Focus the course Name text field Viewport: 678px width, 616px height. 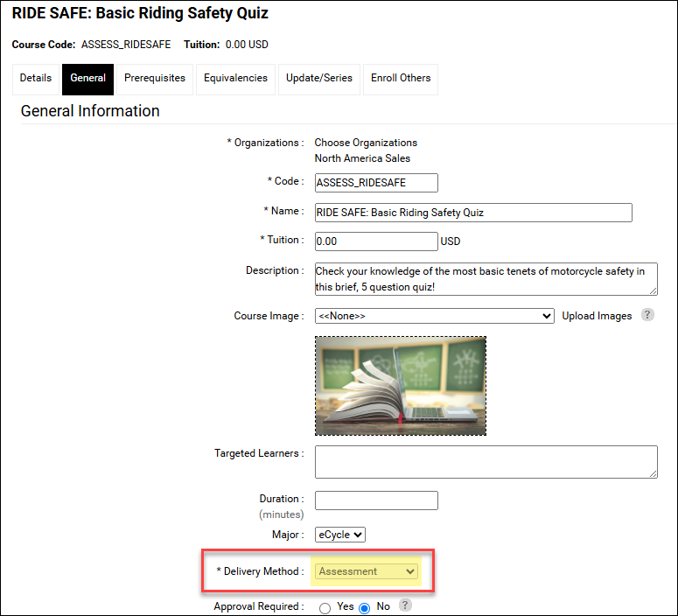pos(472,213)
